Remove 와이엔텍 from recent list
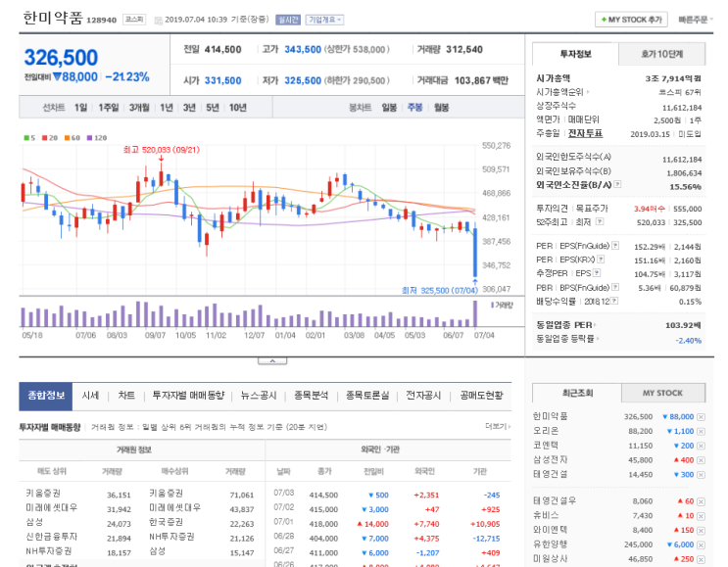Screen dimensions: 728x567 click(x=702, y=531)
